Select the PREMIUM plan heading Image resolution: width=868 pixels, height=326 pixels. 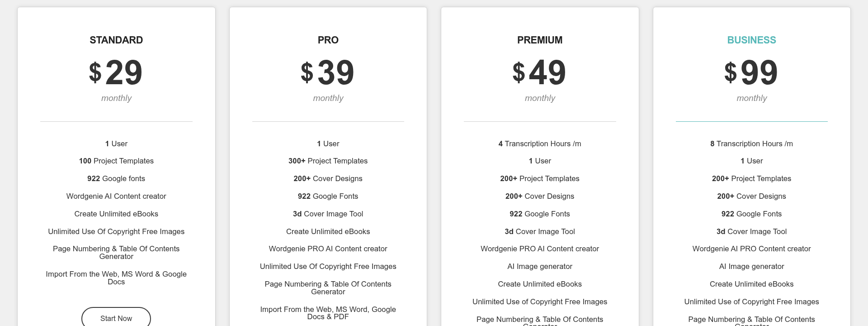[x=539, y=40]
